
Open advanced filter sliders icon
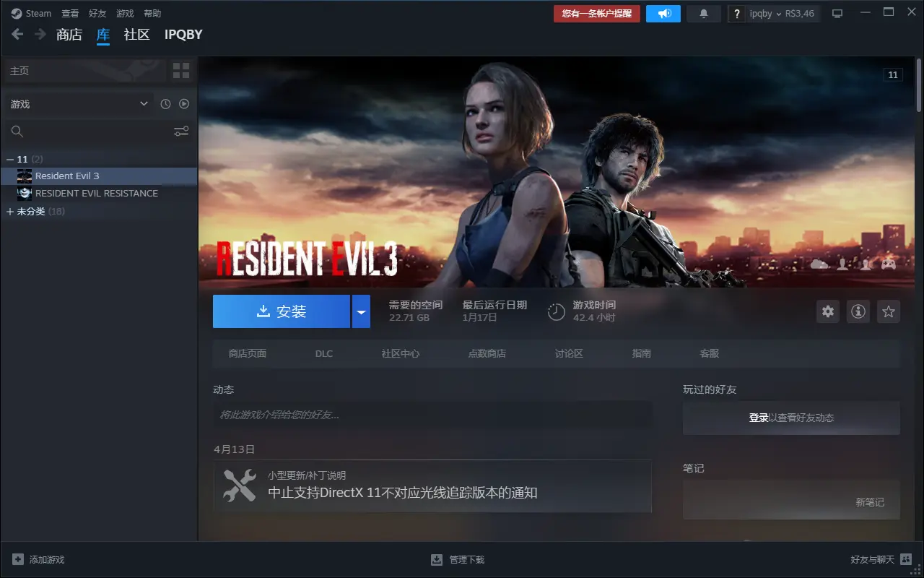coord(181,131)
